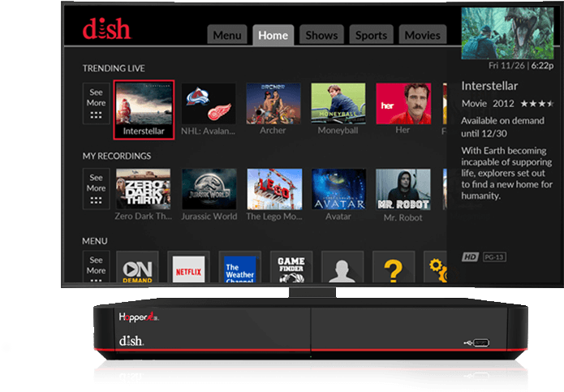The image size is (564, 392).
Task: Click the HD badge in info panel
Action: 470,256
